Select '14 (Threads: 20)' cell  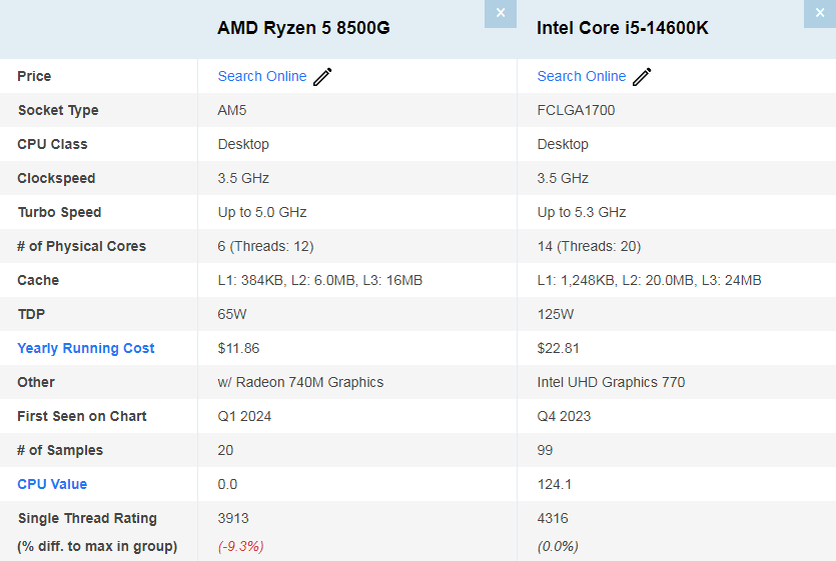589,246
